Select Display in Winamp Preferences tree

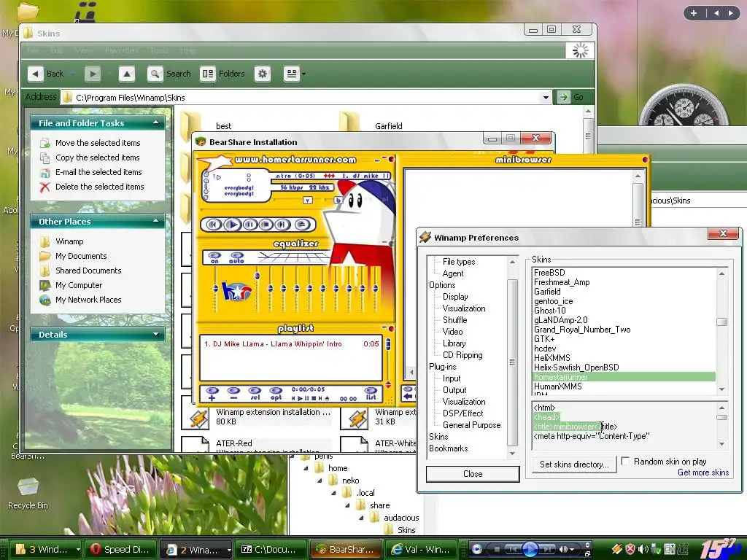[455, 297]
